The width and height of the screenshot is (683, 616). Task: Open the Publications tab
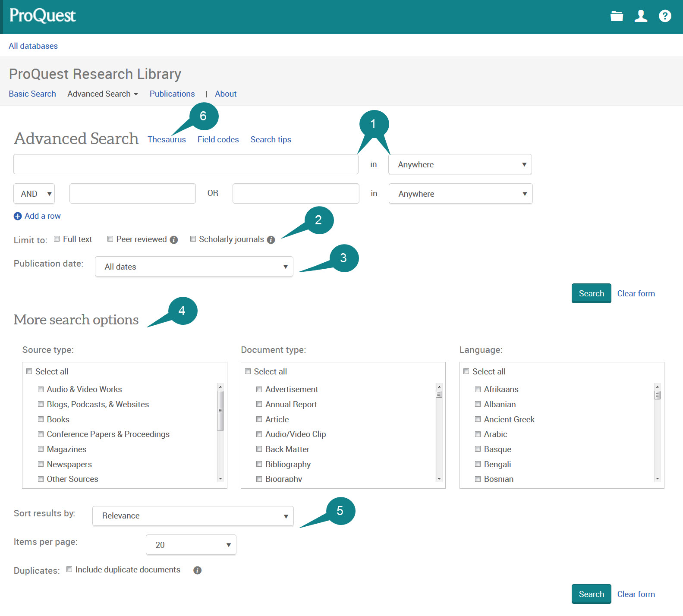172,94
